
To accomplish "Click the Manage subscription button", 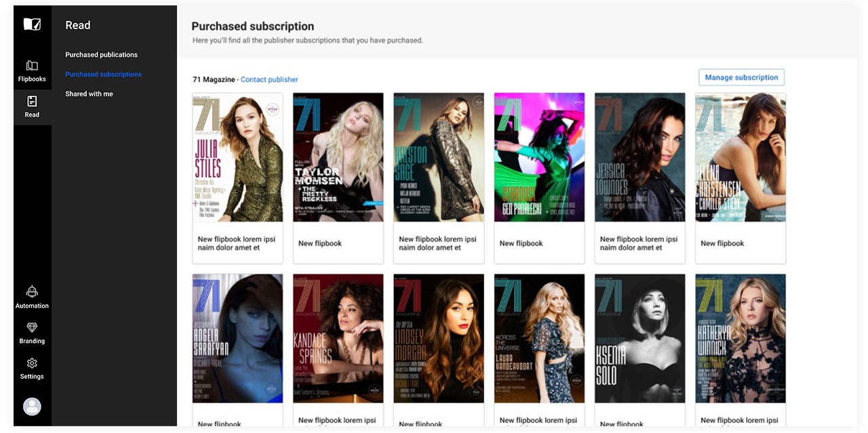I will (741, 77).
